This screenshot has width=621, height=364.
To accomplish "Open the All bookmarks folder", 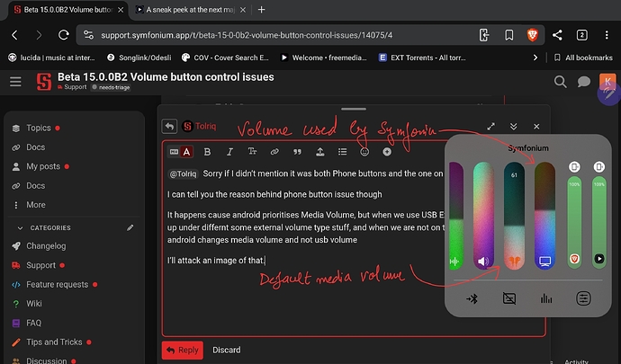I will tap(583, 58).
